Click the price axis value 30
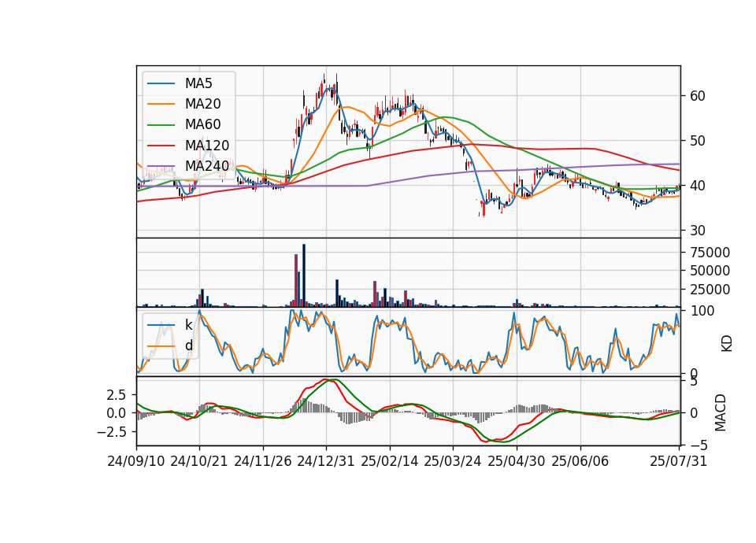The image size is (756, 543). click(698, 231)
